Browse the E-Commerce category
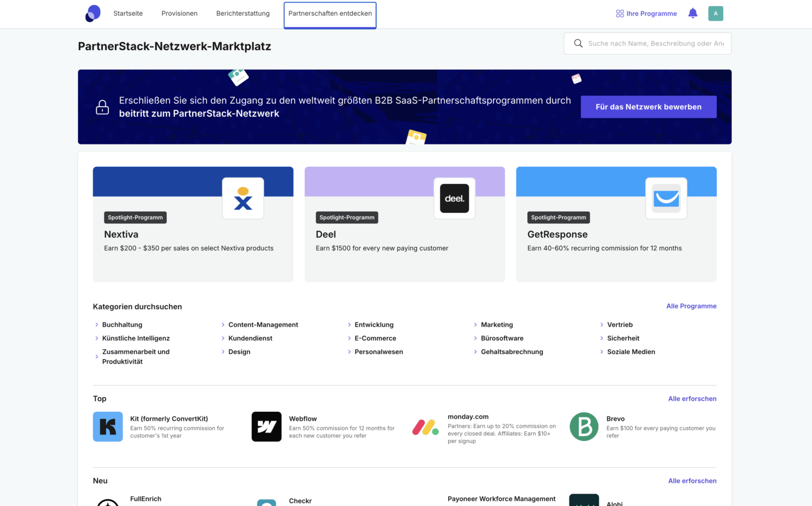 click(375, 338)
